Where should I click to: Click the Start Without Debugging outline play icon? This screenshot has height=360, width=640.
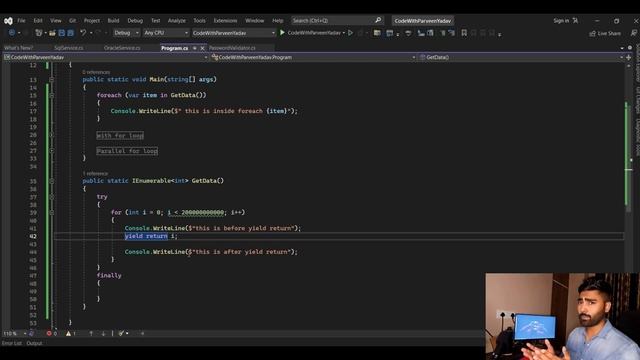tap(350, 33)
